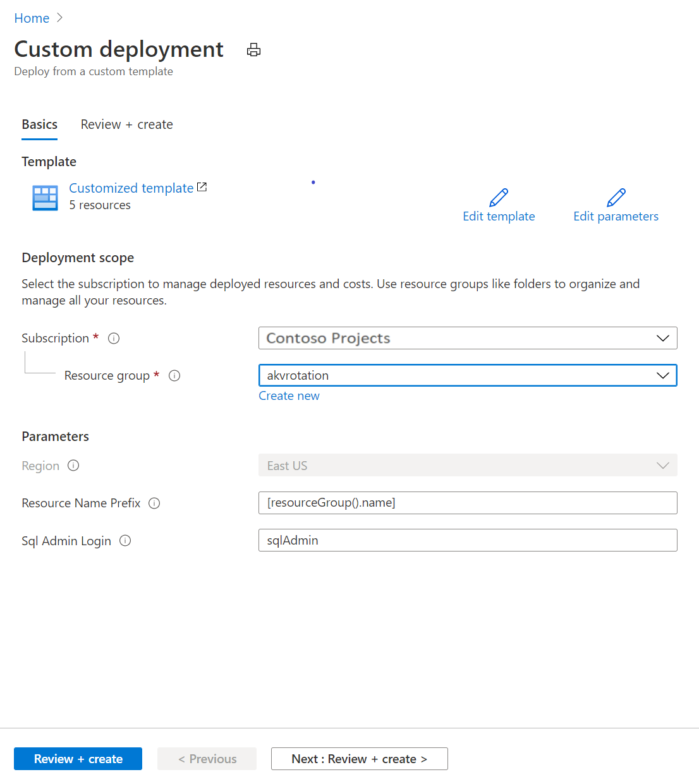Select the Edit template pencil icon

[498, 196]
